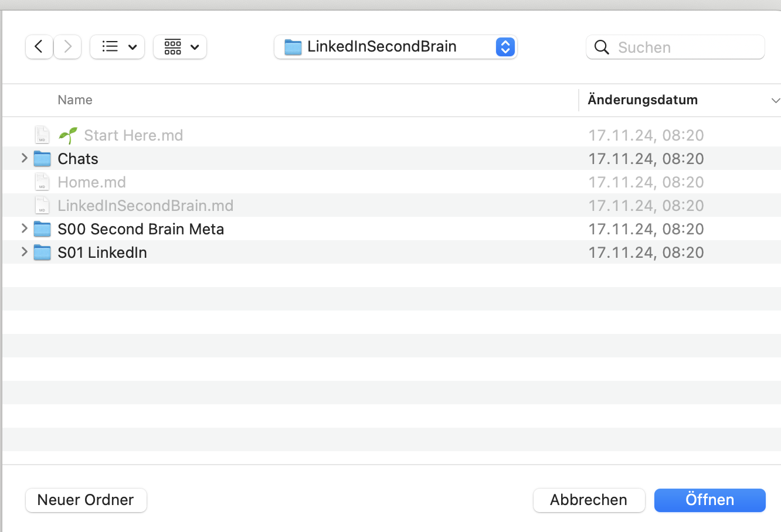
Task: Click in the Suchen search field
Action: click(686, 47)
